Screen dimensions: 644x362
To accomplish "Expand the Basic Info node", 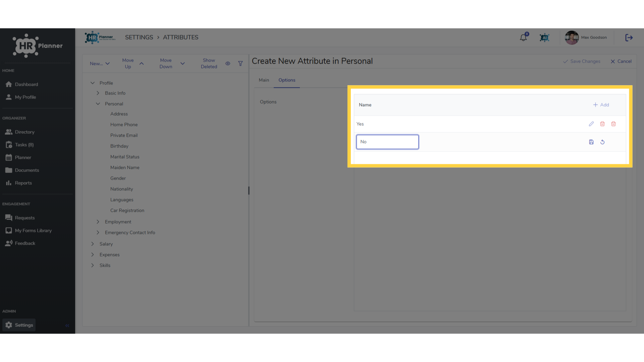I will coord(98,93).
